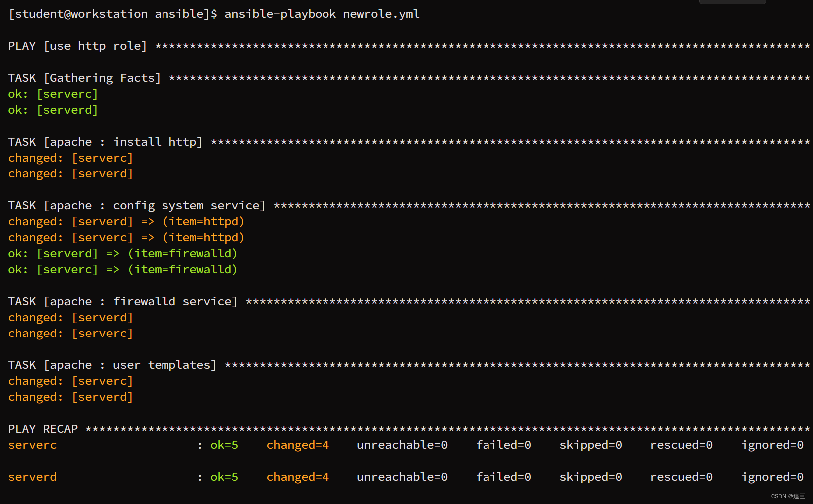Click "skipped=0" in the serverd recap row
The width and height of the screenshot is (813, 504).
point(591,477)
